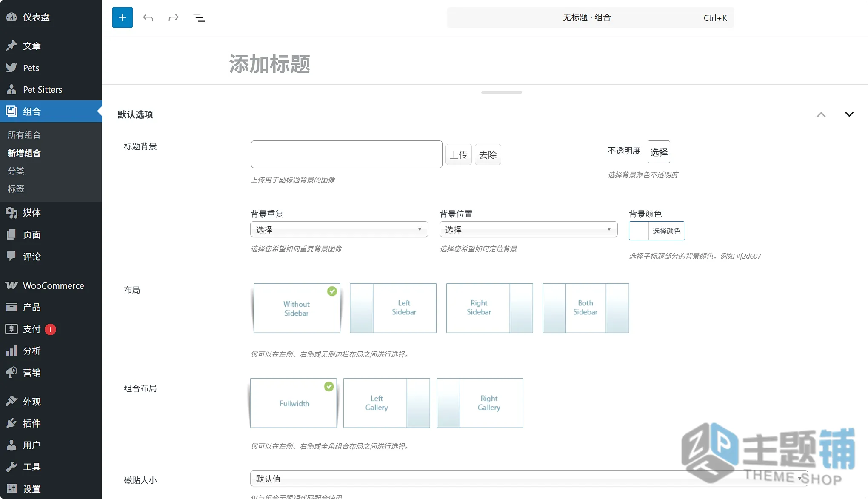Open the document overview list icon
Viewport: 868px width, 499px height.
(199, 17)
